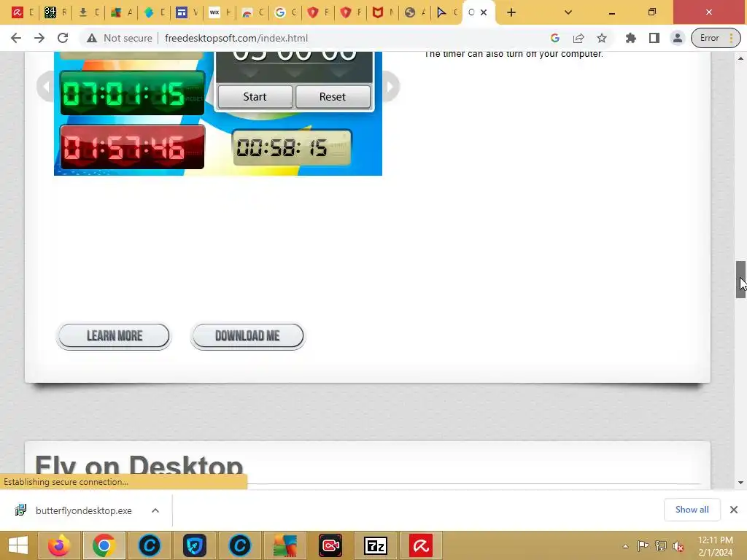Click the address bar URL

236,38
